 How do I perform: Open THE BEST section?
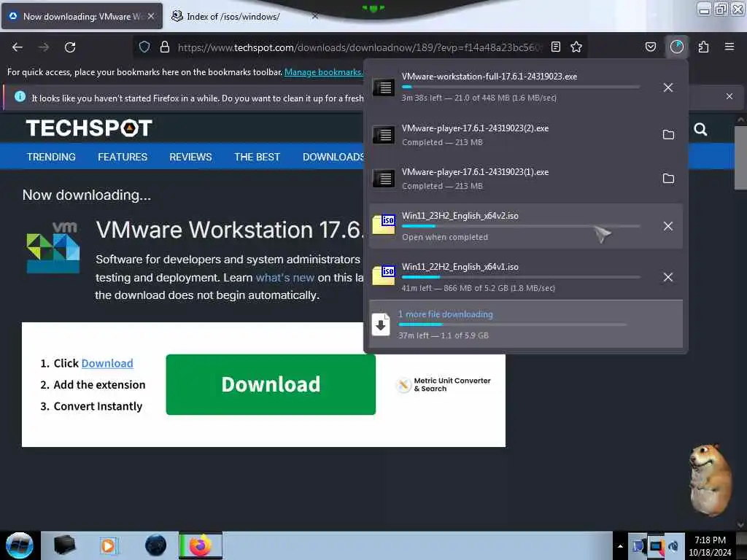[257, 157]
